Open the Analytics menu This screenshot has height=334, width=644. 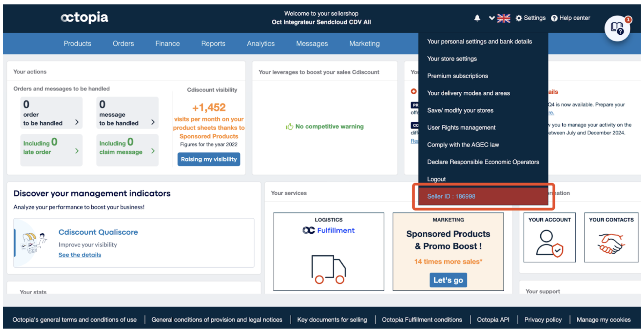(x=261, y=43)
